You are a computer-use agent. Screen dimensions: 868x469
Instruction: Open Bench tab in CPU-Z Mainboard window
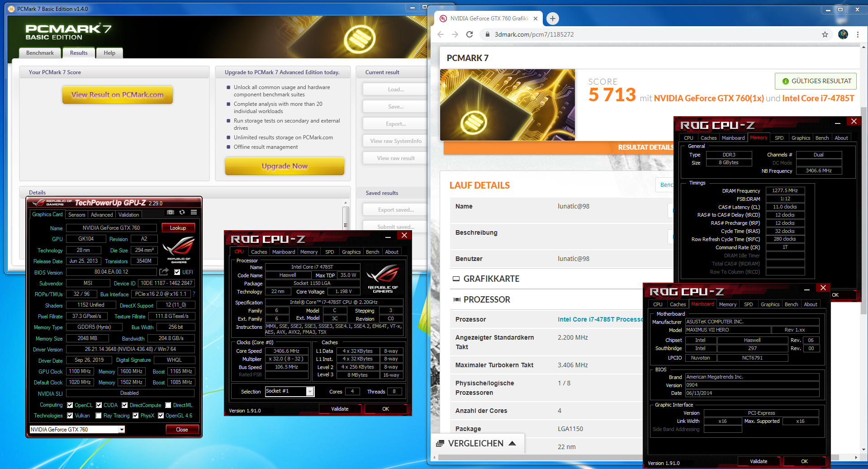792,304
